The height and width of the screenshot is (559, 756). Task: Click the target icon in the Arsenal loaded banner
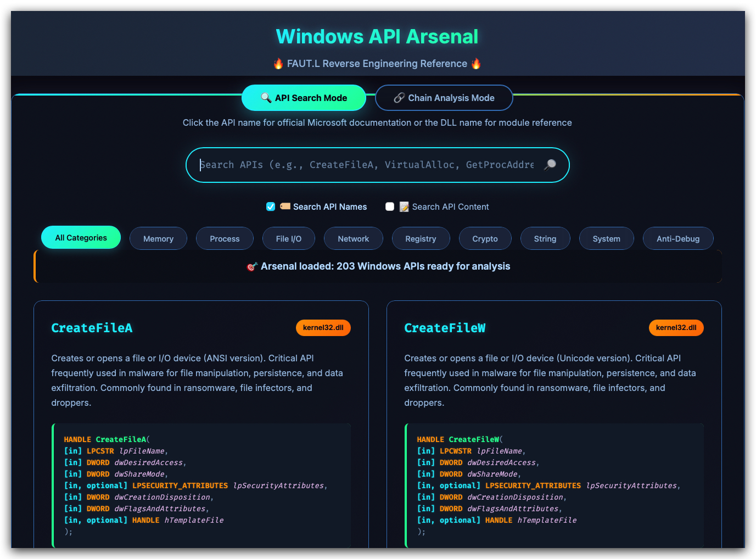coord(252,266)
